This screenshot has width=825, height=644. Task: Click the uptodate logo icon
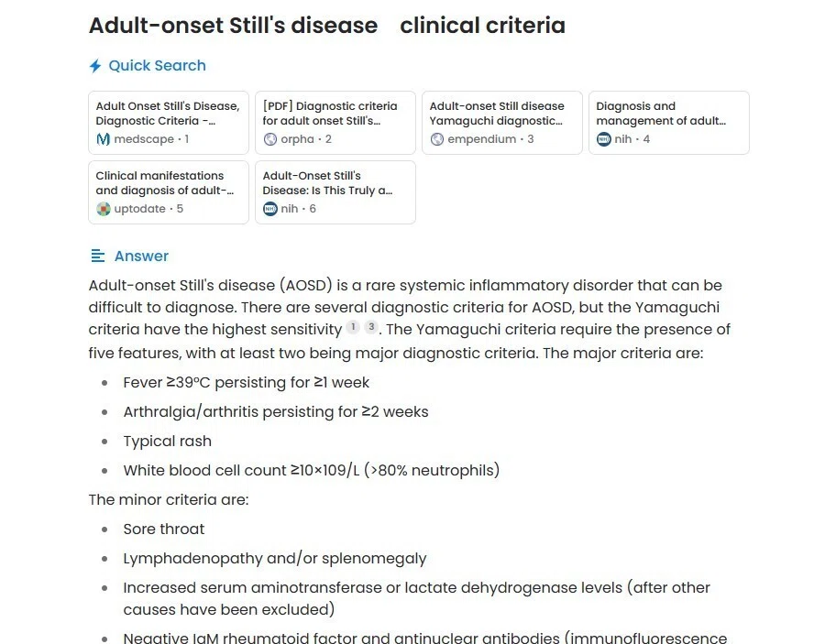103,209
